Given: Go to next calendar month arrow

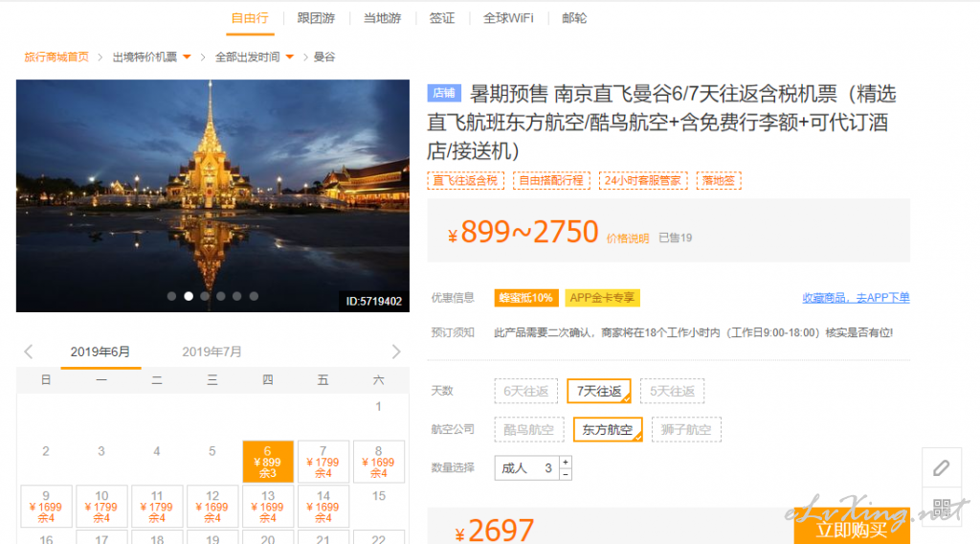Looking at the screenshot, I should 396,351.
